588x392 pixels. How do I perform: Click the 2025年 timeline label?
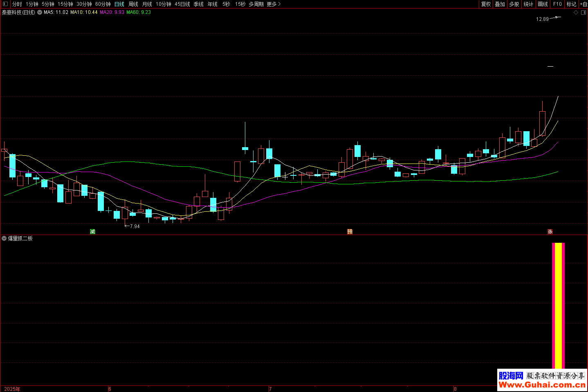click(12, 389)
